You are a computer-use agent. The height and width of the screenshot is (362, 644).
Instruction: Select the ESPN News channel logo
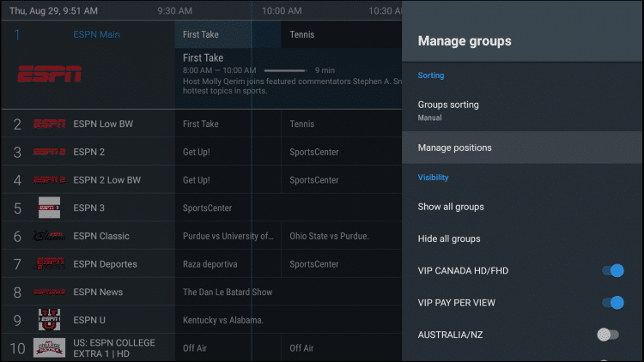click(x=49, y=293)
